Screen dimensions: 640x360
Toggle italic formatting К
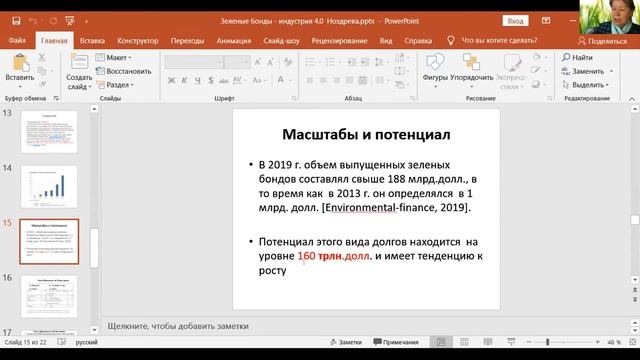tap(184, 80)
